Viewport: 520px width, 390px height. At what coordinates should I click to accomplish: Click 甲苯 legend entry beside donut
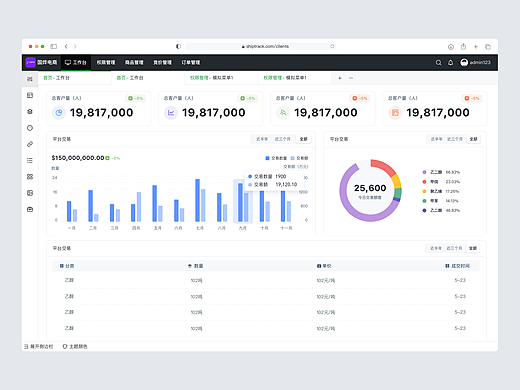[x=441, y=201]
